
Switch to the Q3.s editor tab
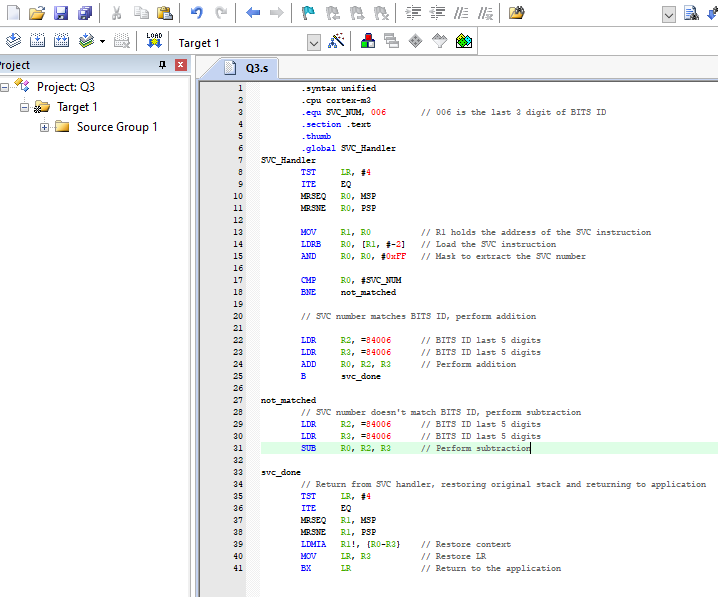coord(254,68)
